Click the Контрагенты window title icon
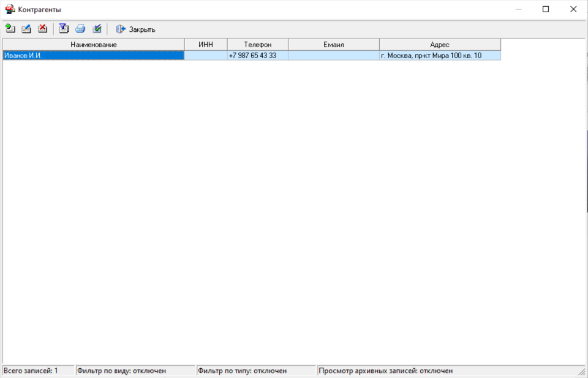This screenshot has height=378, width=588. click(x=10, y=9)
